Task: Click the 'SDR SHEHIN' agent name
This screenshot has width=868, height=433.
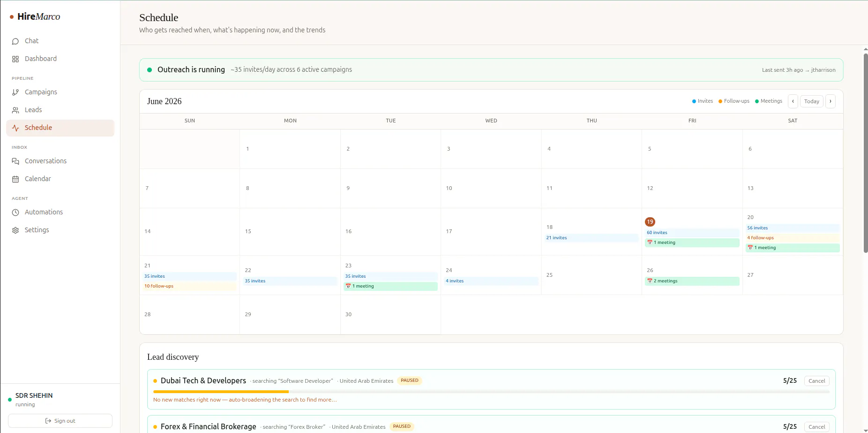Action: 34,395
